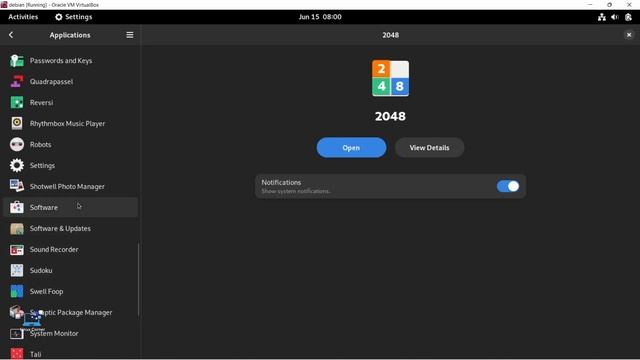The image size is (640, 360).
Task: Select the Passwords and Keys label
Action: [61, 60]
